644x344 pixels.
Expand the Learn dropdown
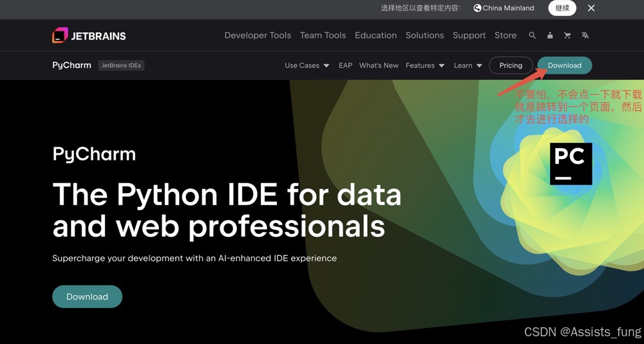(468, 65)
